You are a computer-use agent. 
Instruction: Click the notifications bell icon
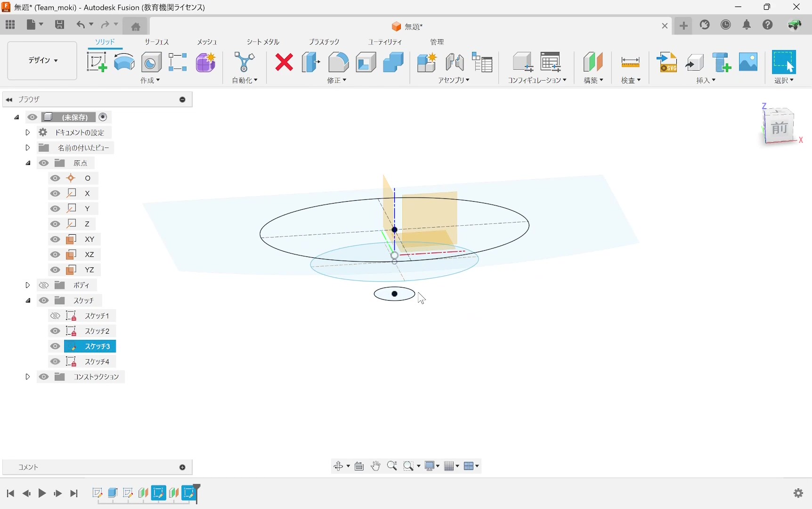747,25
